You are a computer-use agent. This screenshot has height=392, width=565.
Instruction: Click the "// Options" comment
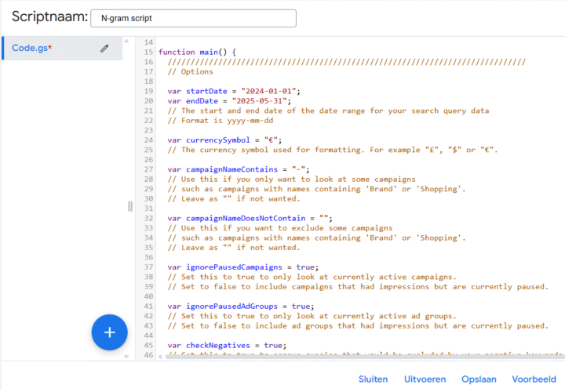pyautogui.click(x=190, y=71)
